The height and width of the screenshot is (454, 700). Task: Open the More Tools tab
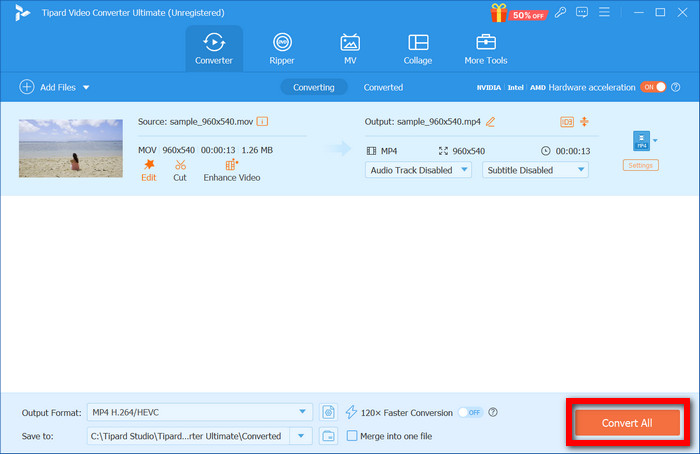coord(486,49)
